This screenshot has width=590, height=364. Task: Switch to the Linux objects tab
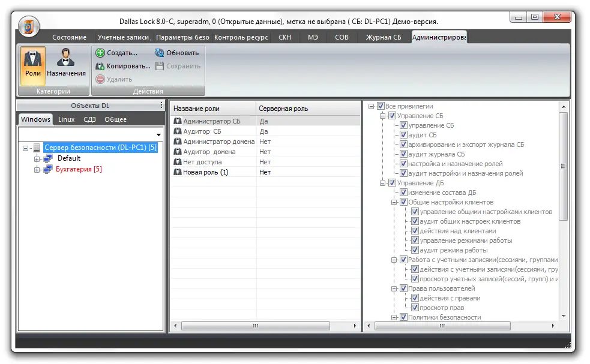click(x=66, y=119)
